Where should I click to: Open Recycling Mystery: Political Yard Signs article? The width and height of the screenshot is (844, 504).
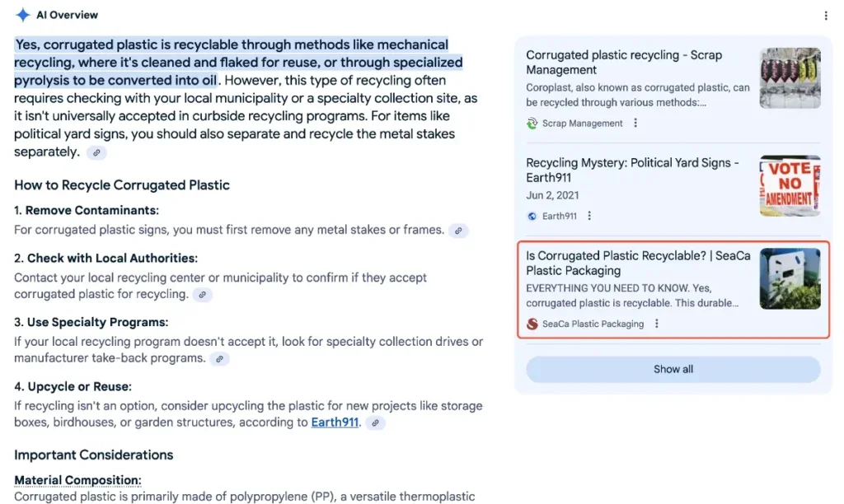(x=632, y=170)
